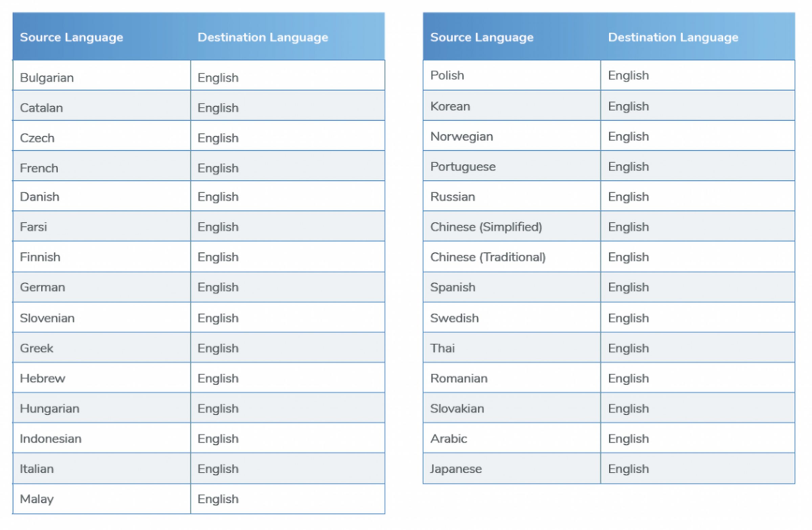Select the Farsi table entry
Viewport: 812px width, 530px height.
click(x=102, y=226)
